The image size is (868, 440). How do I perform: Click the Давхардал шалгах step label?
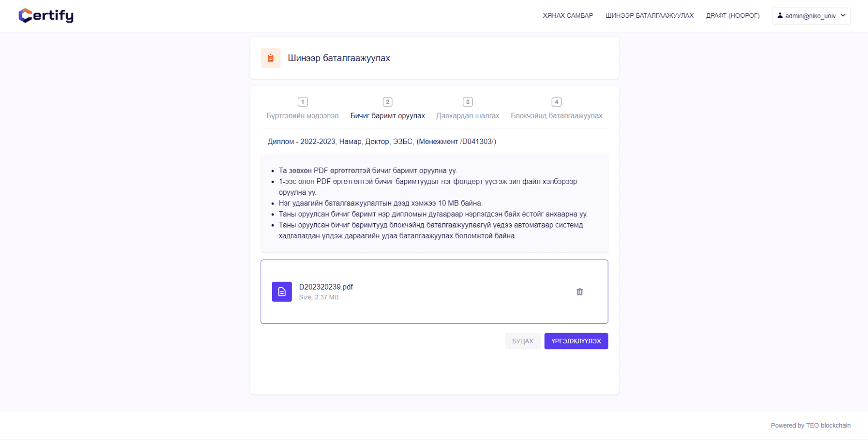pos(468,115)
